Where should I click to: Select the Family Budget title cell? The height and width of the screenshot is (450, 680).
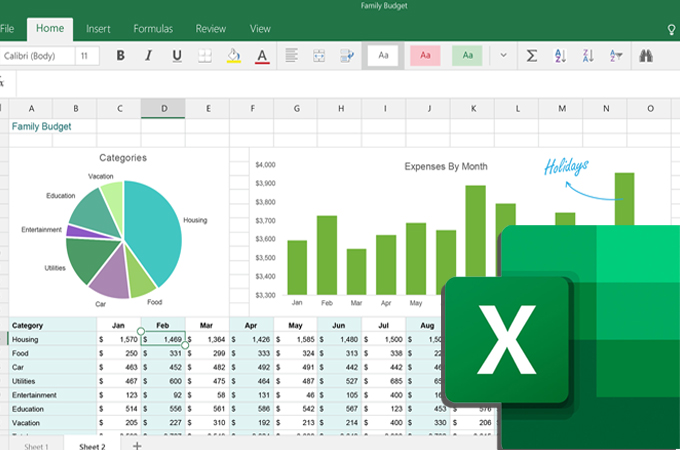coord(40,127)
